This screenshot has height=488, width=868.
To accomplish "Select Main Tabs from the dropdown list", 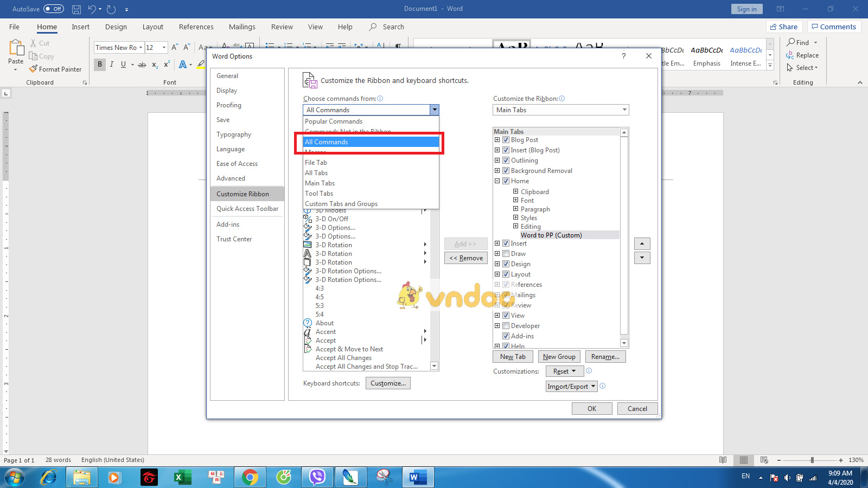I will click(320, 183).
